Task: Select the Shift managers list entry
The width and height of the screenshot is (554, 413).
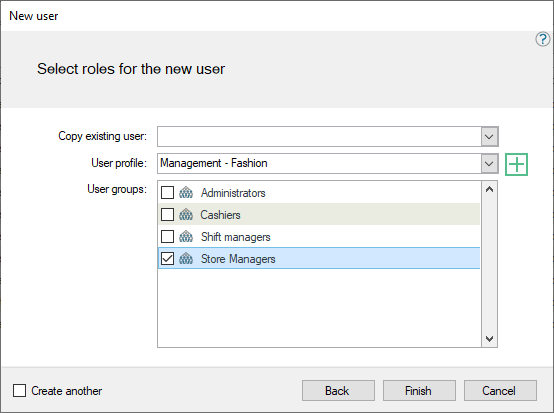Action: pyautogui.click(x=319, y=236)
